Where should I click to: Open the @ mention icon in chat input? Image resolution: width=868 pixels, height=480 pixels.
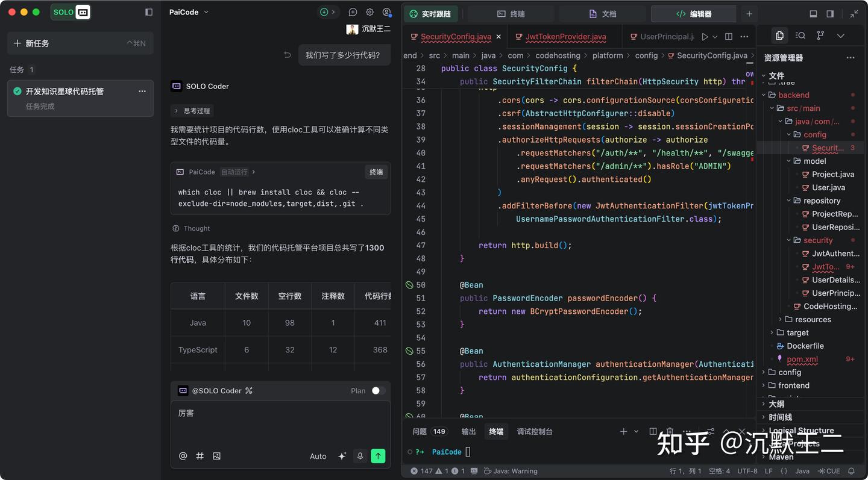coord(183,456)
